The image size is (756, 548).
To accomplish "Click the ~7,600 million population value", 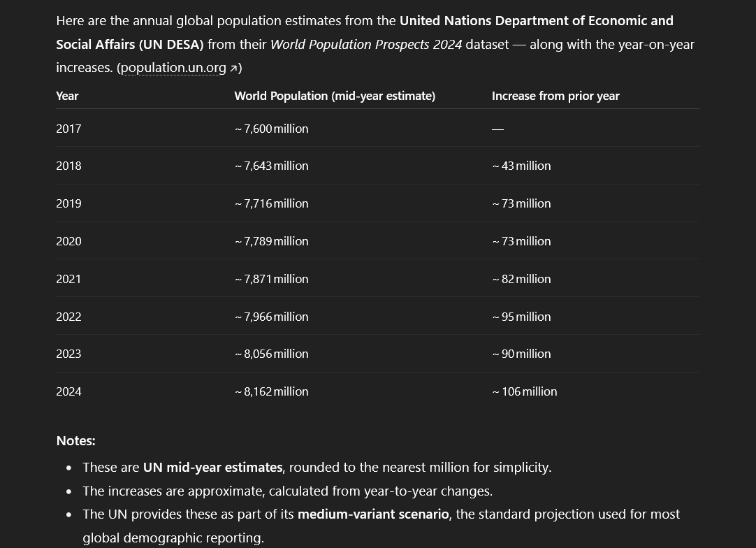I will [x=272, y=129].
